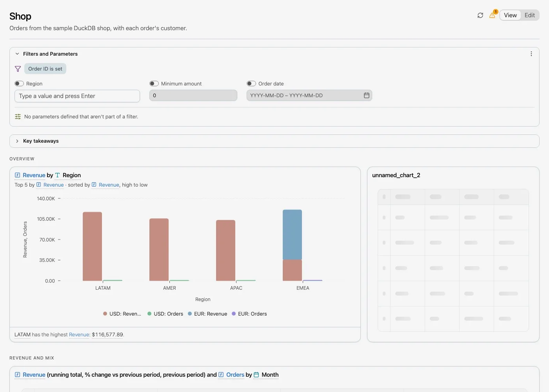Screen dimensions: 549x392
Task: Click the 'Region' dimension in chart title
Action: click(x=72, y=175)
